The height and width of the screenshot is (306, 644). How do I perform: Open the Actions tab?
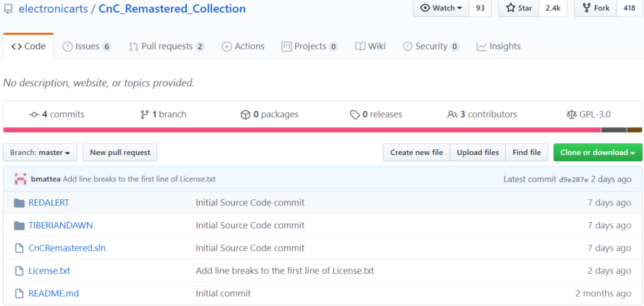[x=243, y=46]
